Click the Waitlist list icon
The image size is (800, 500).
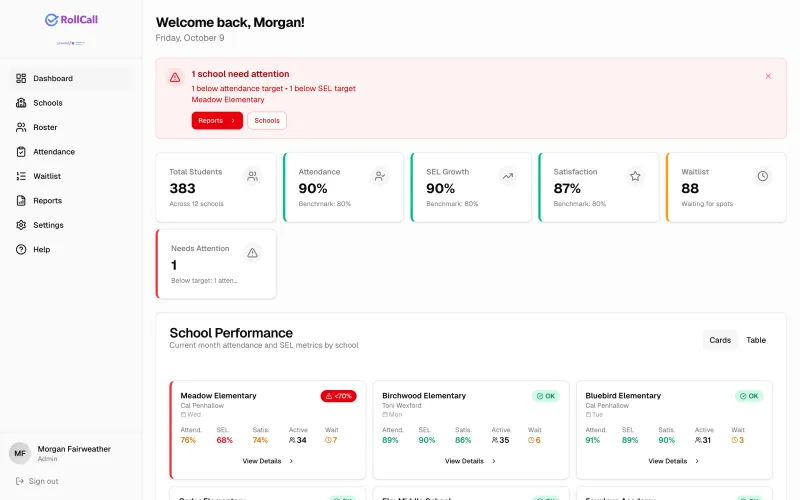(21, 176)
